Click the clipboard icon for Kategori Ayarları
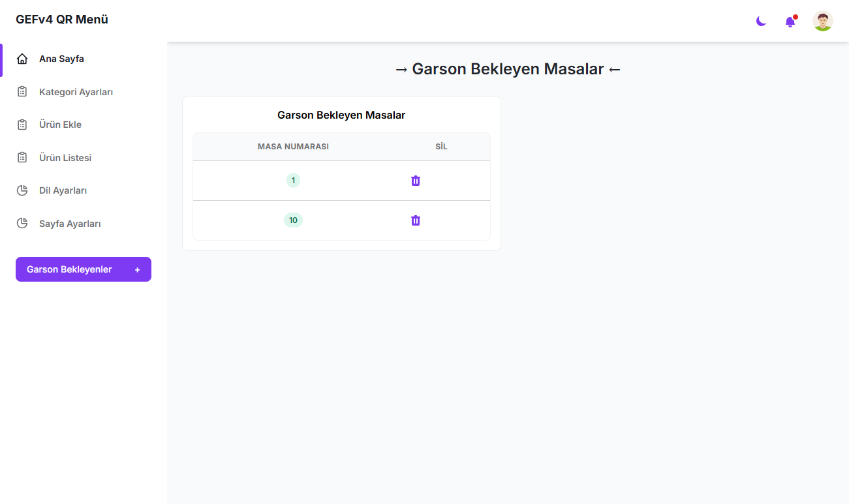This screenshot has width=849, height=504. point(22,92)
